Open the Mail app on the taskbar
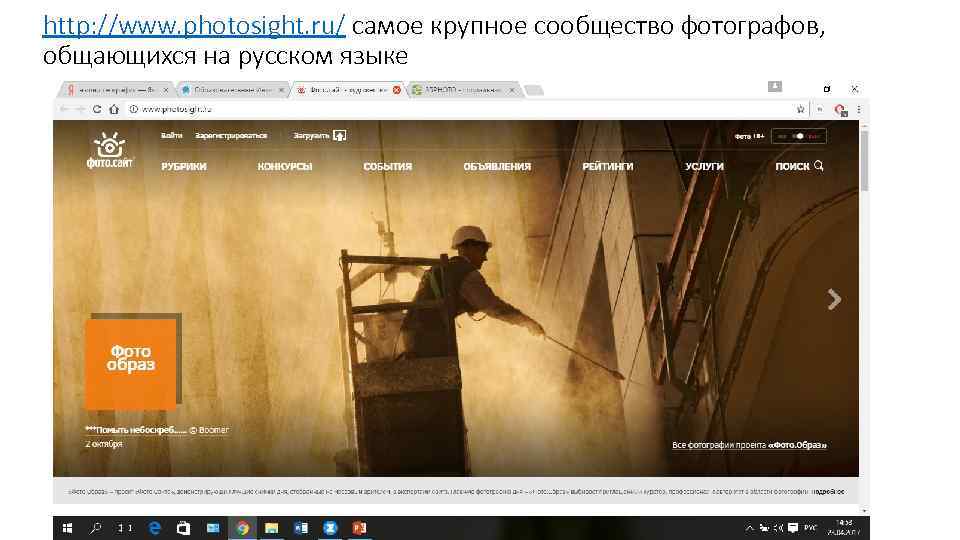This screenshot has width=960, height=540. [x=212, y=528]
